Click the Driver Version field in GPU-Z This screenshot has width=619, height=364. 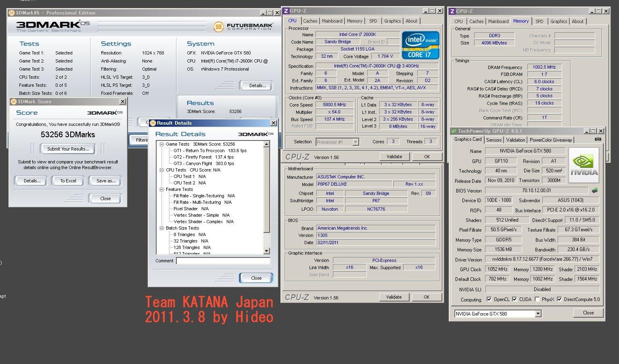(542, 259)
